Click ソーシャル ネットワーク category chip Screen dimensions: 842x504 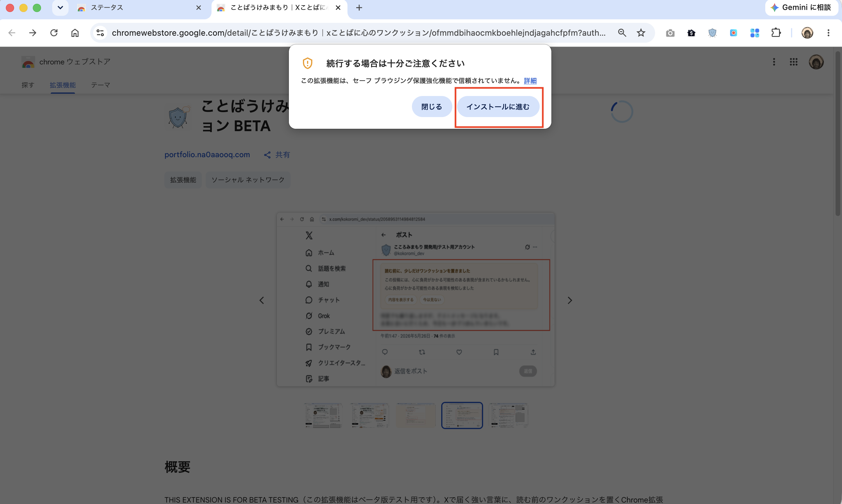tap(248, 180)
